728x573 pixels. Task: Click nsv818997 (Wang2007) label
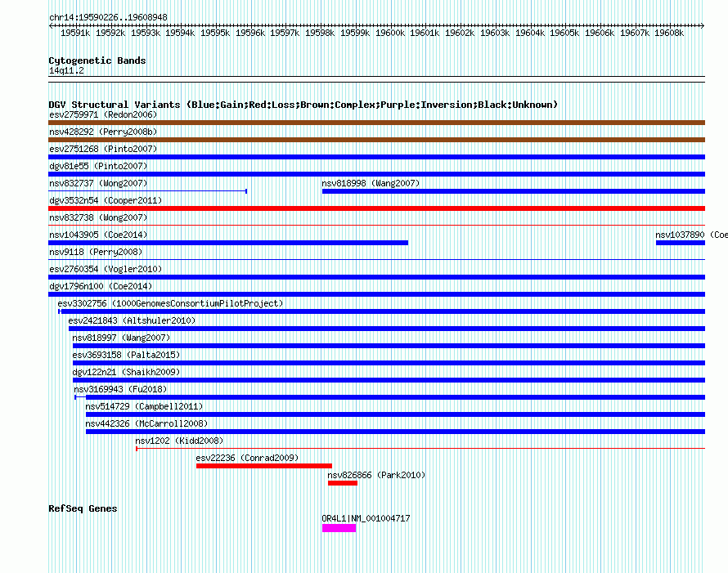(x=121, y=338)
